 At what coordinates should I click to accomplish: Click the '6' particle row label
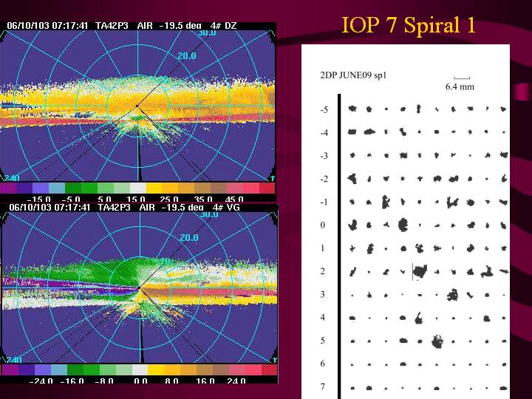point(323,364)
